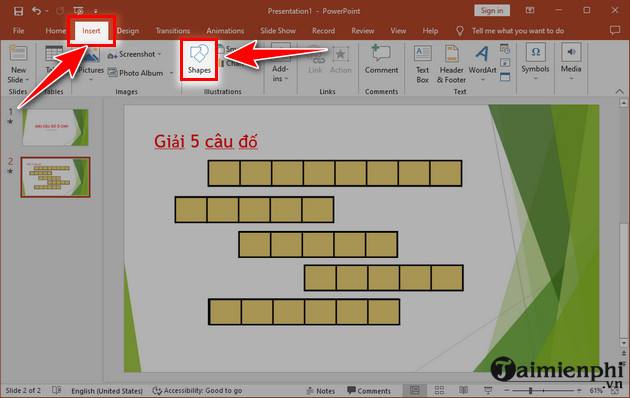Screen dimensions: 630x398
Task: Open the comments pane icon beside ribbon tabs
Action: 615,31
